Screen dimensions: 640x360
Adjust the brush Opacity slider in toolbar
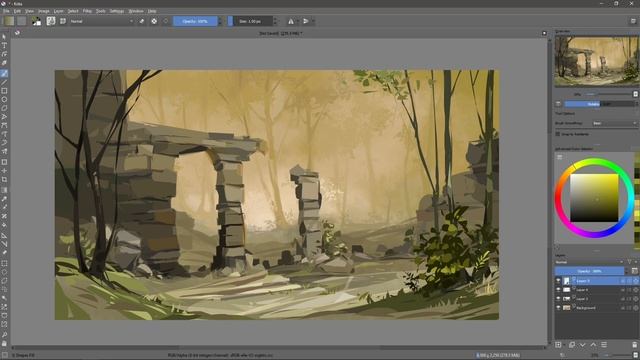tap(195, 21)
